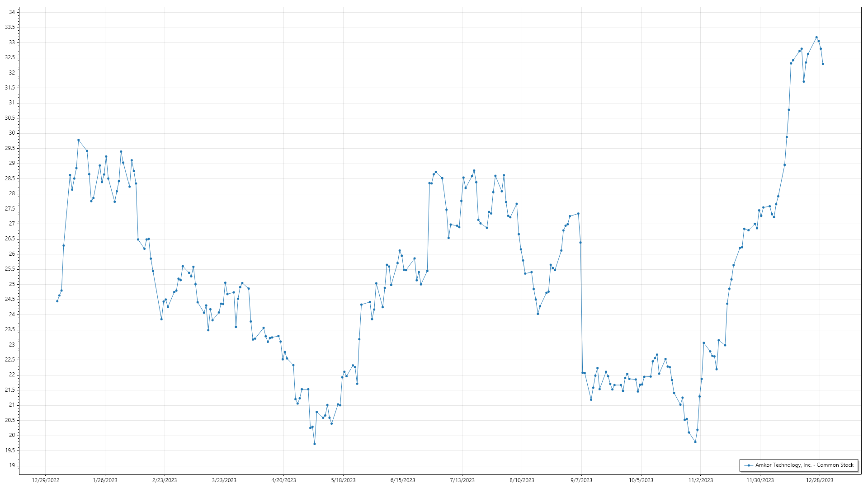The width and height of the screenshot is (868, 488).
Task: Click the early November low point near 19.8
Action: click(695, 442)
